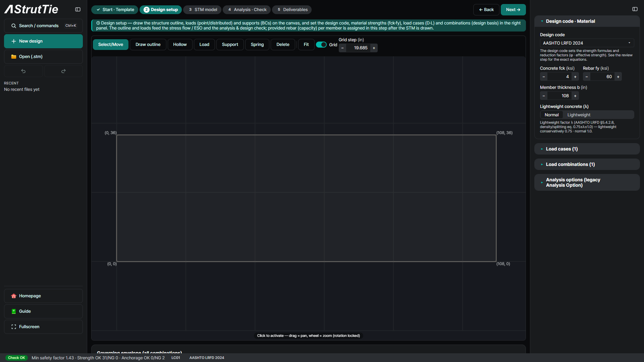Decrease Rebar fy value
The height and width of the screenshot is (362, 644).
click(x=587, y=77)
